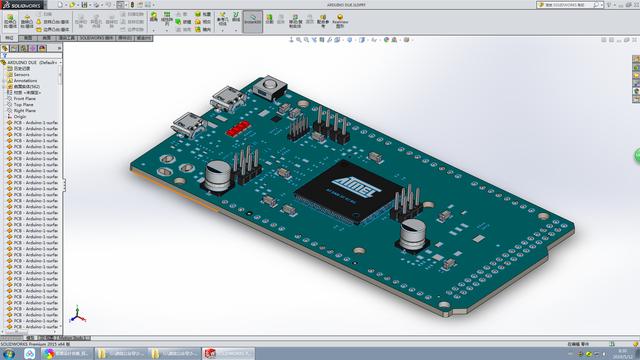The image size is (640, 360).
Task: Click the New document icon
Action: (x=60, y=5)
